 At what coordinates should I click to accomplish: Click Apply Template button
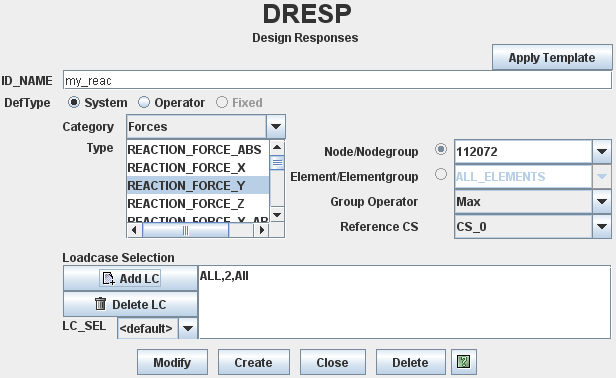[552, 57]
